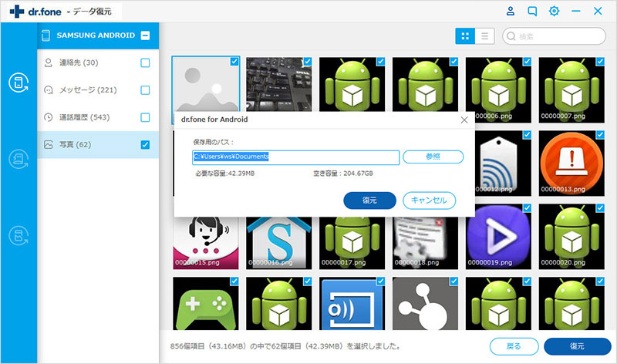
Task: Uncheck 00000007.png thumbnail checkbox
Action: coord(600,62)
